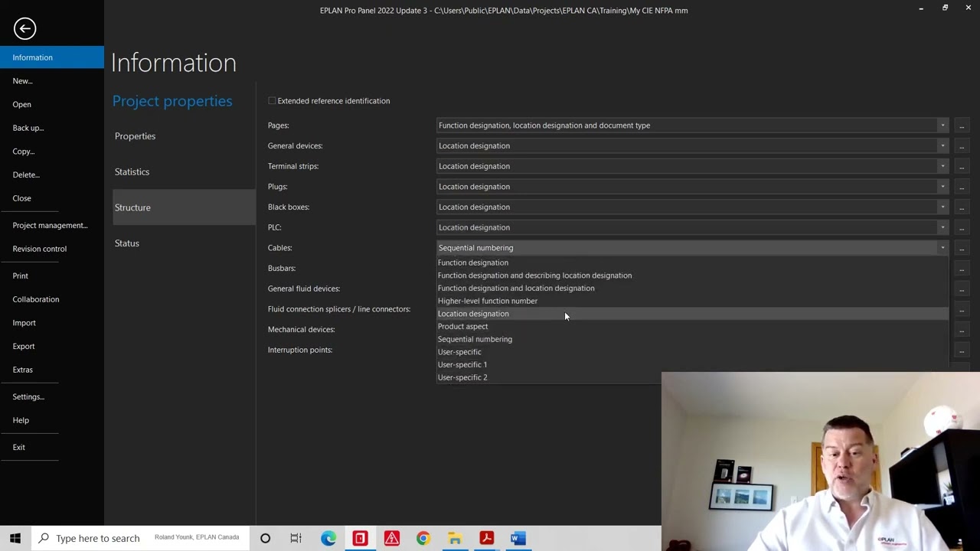Image resolution: width=980 pixels, height=551 pixels.
Task: Open Task View icon in taskbar
Action: 296,538
